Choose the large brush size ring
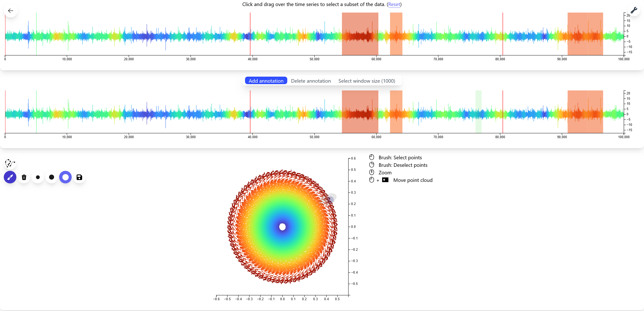 65,177
